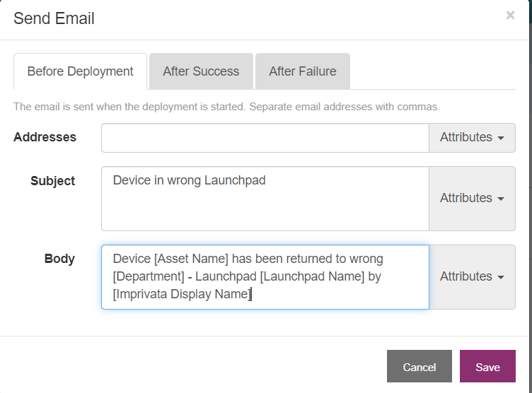The image size is (532, 393).
Task: Place cursor on [Asset Name] in Body
Action: (x=191, y=259)
